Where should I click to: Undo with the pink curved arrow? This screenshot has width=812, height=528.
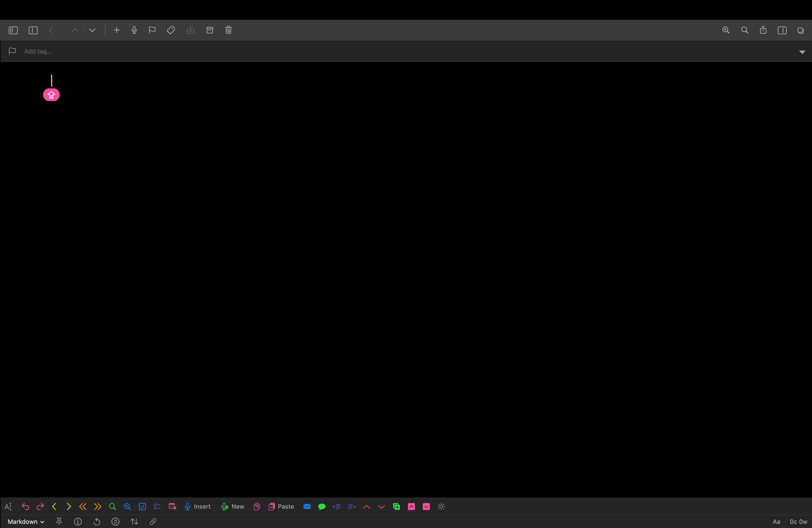tap(26, 506)
